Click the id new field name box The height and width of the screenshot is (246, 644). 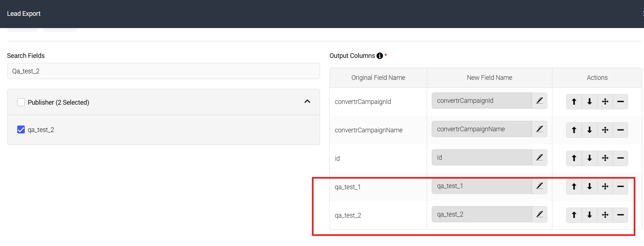coord(482,158)
